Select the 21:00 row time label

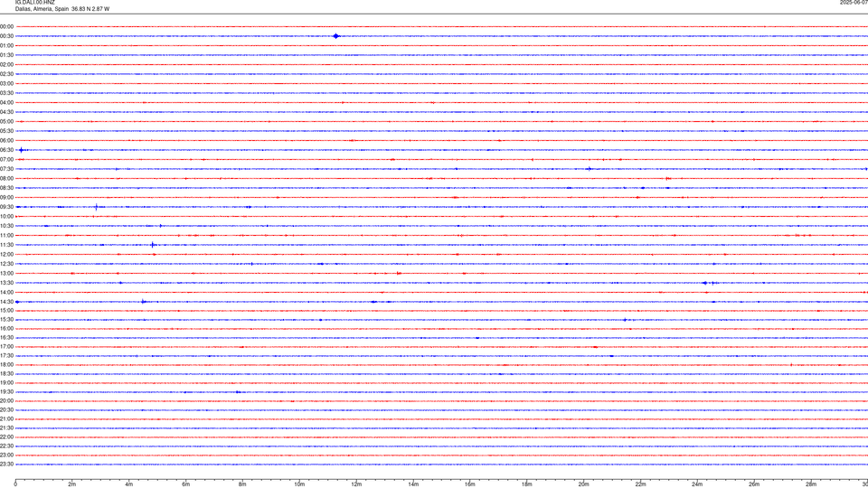coord(6,418)
